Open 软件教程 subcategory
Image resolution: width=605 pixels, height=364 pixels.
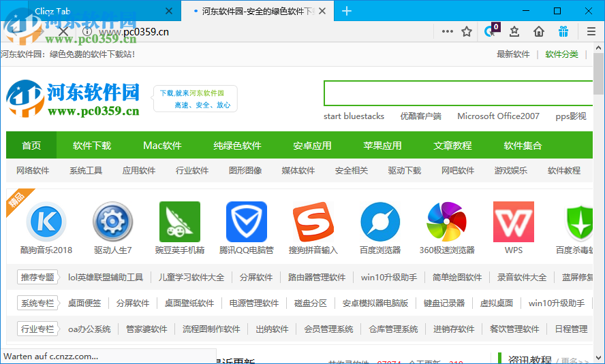[x=563, y=170]
